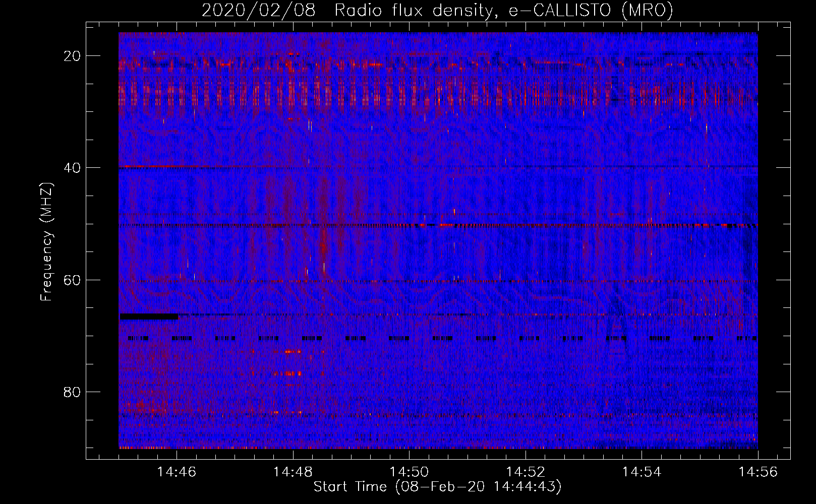Click the 14:54 time tick label

coord(642,472)
